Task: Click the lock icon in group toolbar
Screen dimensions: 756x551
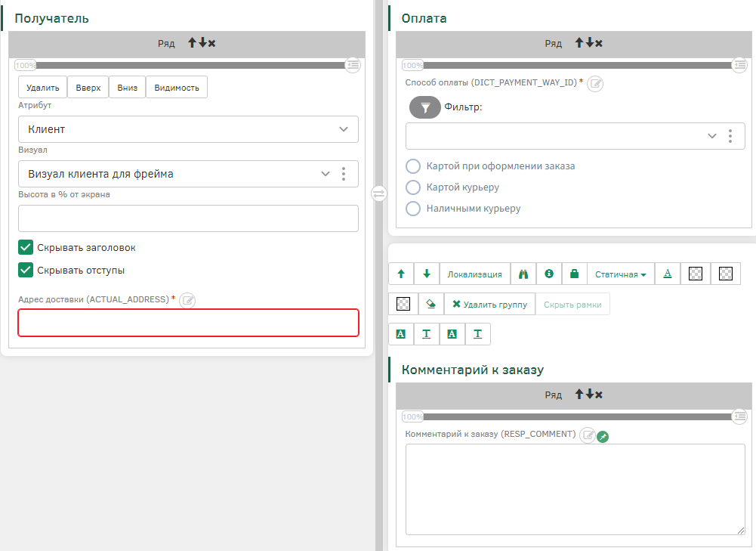Action: tap(574, 274)
